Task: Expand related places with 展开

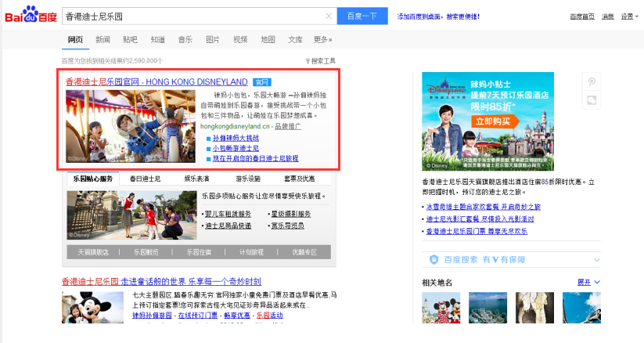Action: pyautogui.click(x=588, y=282)
